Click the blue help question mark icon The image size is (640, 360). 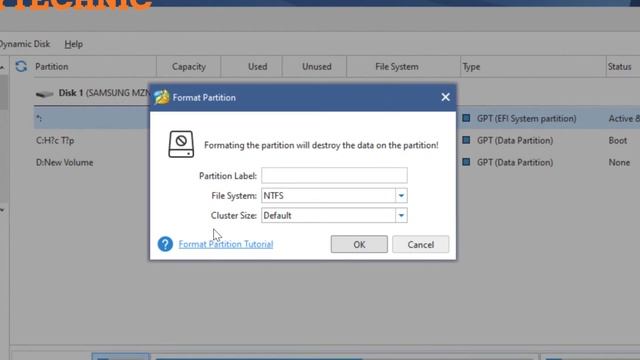coord(165,244)
